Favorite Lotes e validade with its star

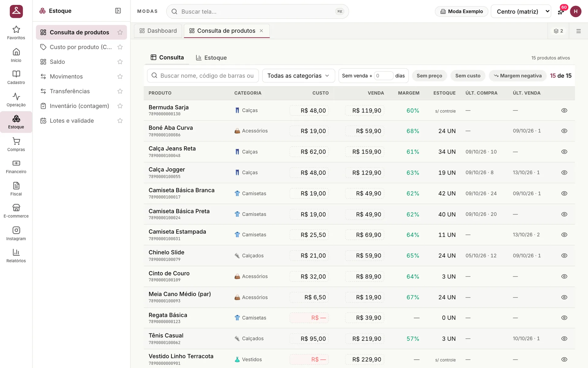[120, 121]
